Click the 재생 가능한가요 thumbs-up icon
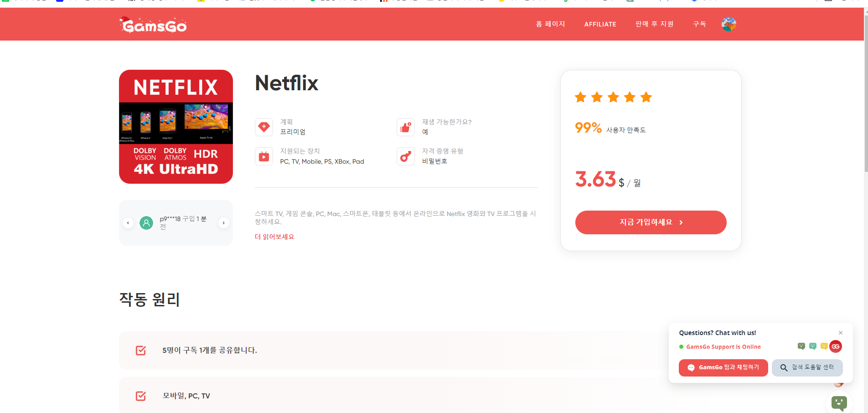Image resolution: width=868 pixels, height=413 pixels. coord(406,127)
